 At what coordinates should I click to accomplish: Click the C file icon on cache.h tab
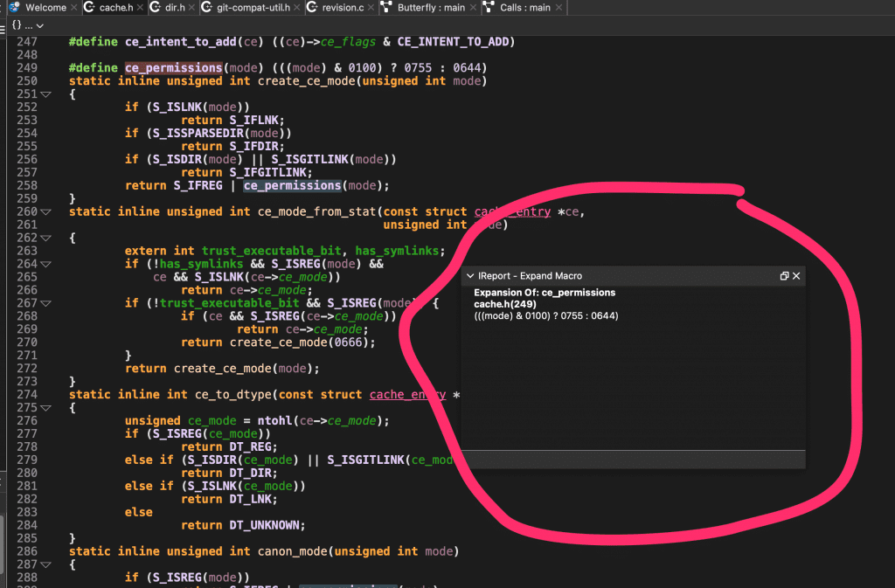89,7
